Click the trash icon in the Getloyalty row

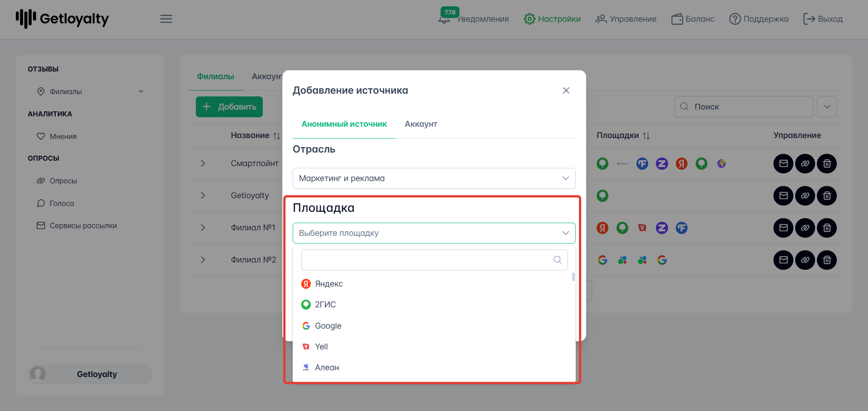(827, 196)
